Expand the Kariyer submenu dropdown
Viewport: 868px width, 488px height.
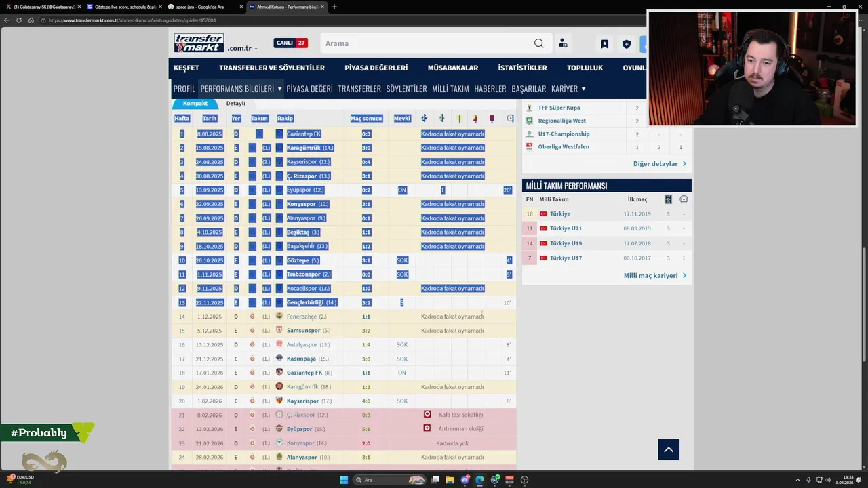tap(583, 89)
